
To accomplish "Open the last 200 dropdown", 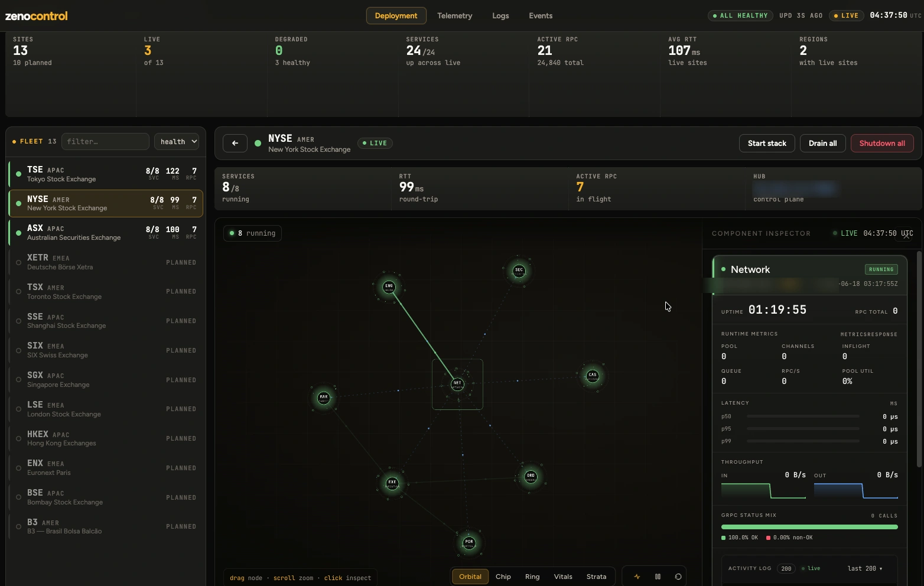I will [x=865, y=568].
